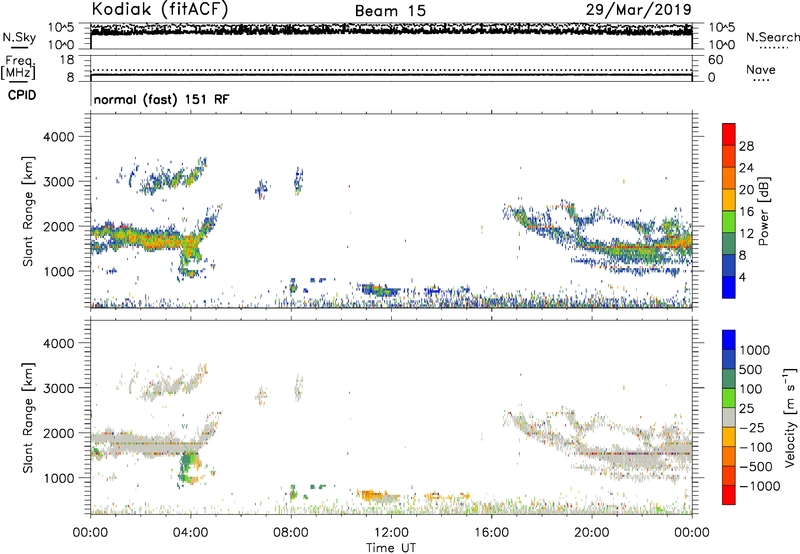The height and width of the screenshot is (554, 800).
Task: Click the 'Kodiak (fitACF)' title text
Action: pos(160,9)
